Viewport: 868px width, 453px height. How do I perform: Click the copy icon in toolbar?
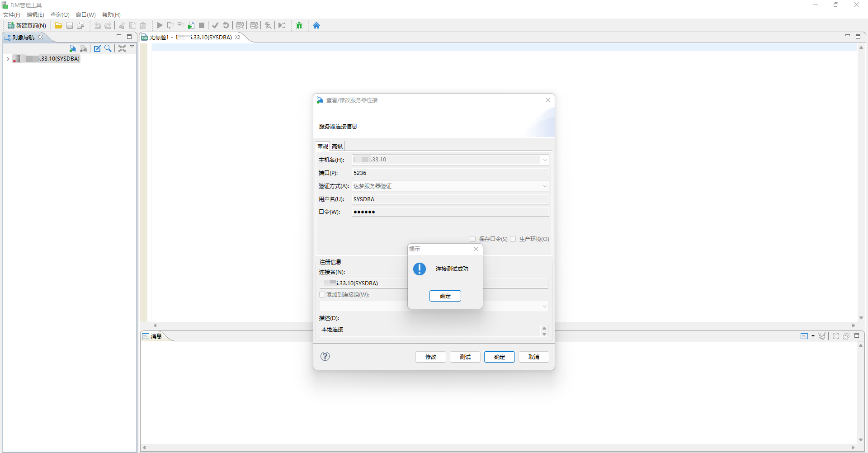(x=132, y=25)
